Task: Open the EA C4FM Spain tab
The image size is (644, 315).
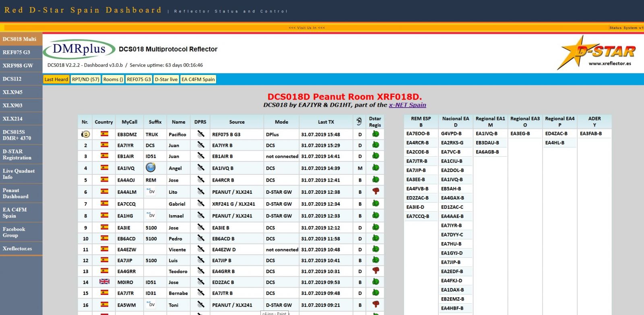Action: click(x=198, y=79)
